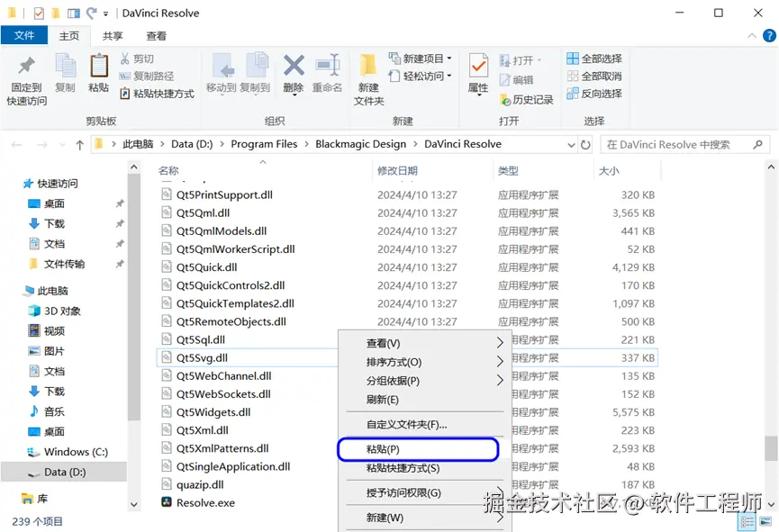
Task: Click the file list vertical scrollbar thumb
Action: coord(771,448)
